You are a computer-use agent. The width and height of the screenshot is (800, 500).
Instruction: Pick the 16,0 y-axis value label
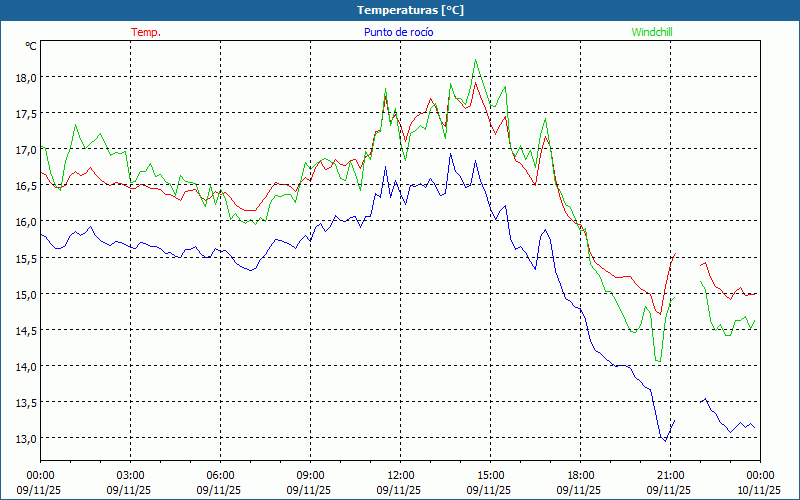[25, 222]
